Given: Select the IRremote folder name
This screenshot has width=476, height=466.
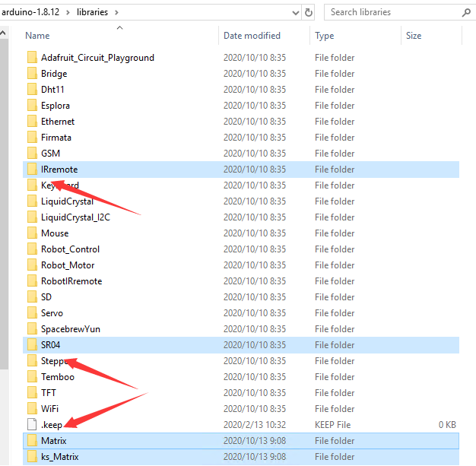Looking at the screenshot, I should click(x=59, y=170).
